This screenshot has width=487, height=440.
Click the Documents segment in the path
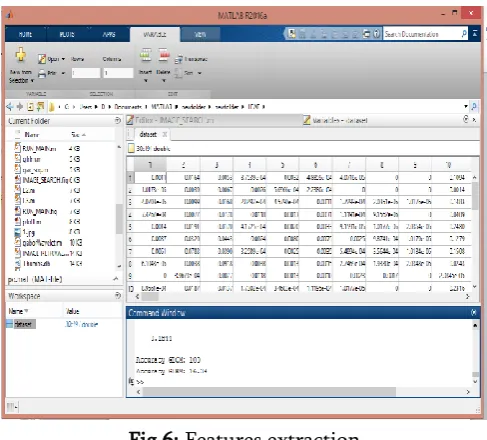click(x=128, y=107)
